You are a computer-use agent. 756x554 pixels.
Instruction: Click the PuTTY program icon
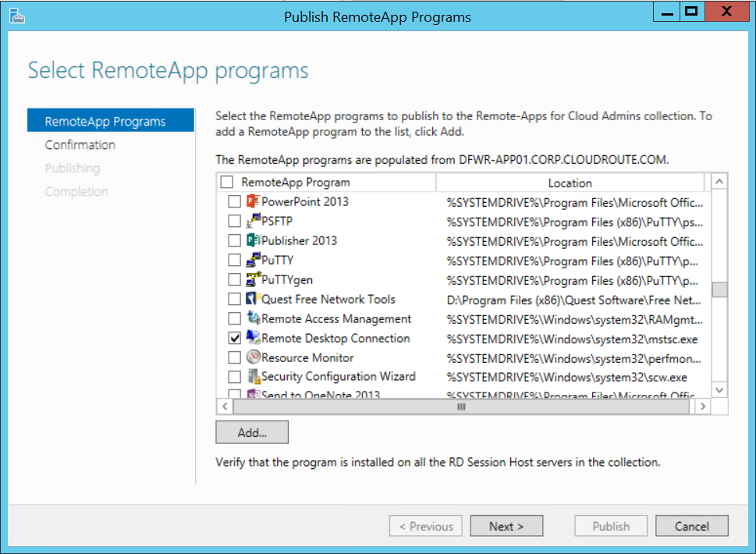[253, 260]
